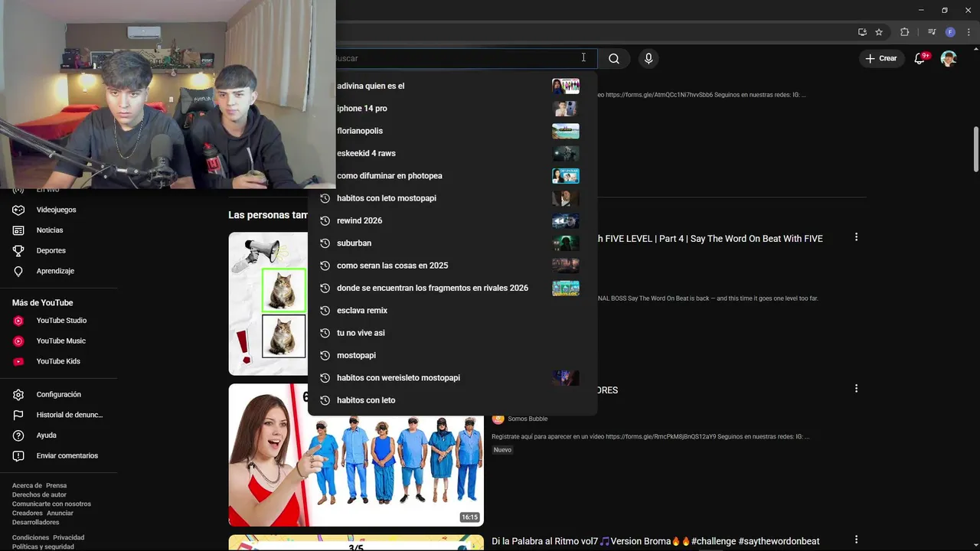980x551 pixels.
Task: Open the Chrome profile 'F' avatar
Action: coord(950,32)
